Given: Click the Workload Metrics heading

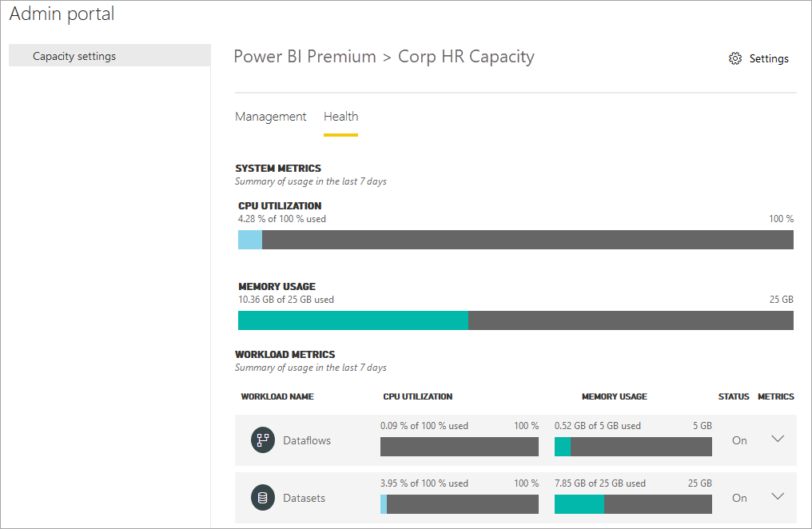Looking at the screenshot, I should (x=285, y=355).
